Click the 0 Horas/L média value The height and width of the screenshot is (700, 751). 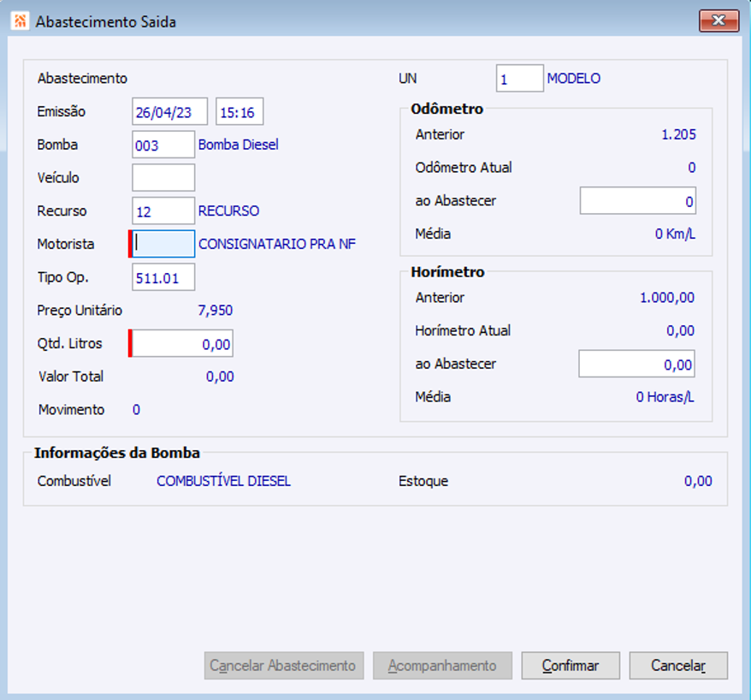coord(665,397)
